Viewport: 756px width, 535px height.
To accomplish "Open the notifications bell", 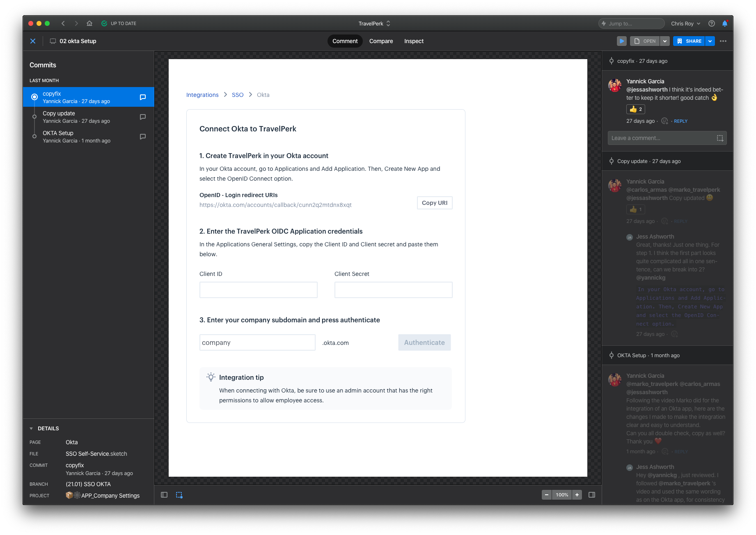I will click(x=725, y=23).
